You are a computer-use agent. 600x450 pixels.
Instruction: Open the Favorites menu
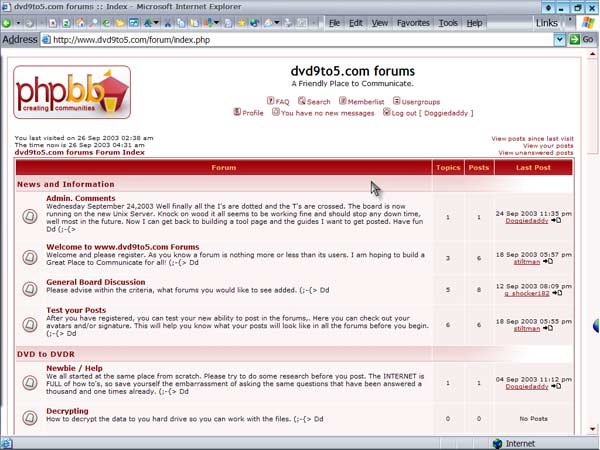coord(413,23)
